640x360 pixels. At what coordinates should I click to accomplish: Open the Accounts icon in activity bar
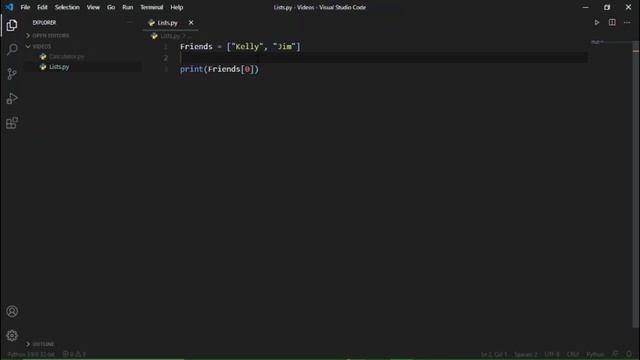pyautogui.click(x=12, y=311)
